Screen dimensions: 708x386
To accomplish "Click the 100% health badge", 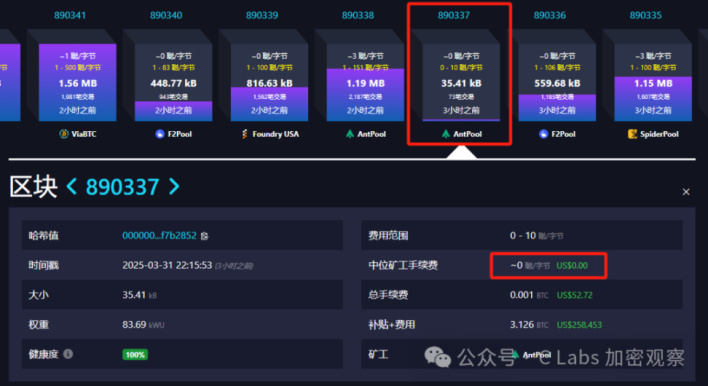I will pyautogui.click(x=135, y=354).
